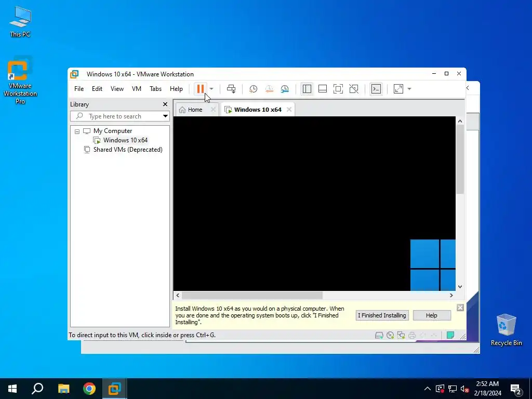Click the network tray icon

point(453,389)
